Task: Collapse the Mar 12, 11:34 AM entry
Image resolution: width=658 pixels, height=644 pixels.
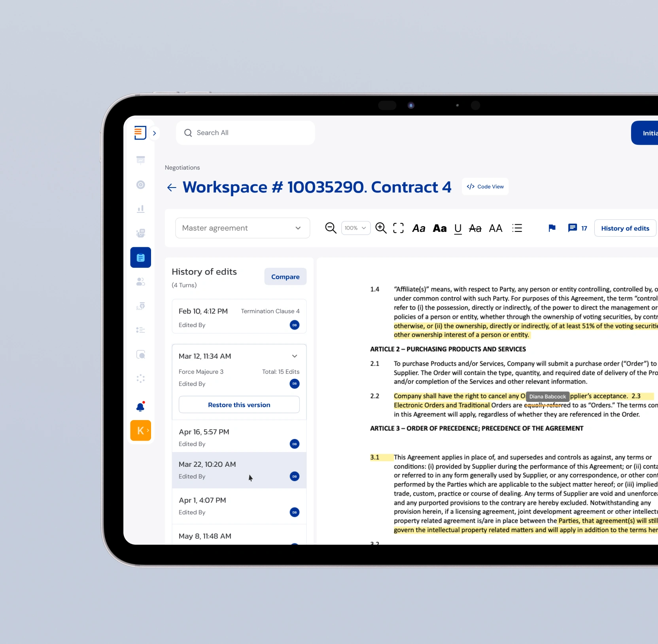Action: coord(295,356)
